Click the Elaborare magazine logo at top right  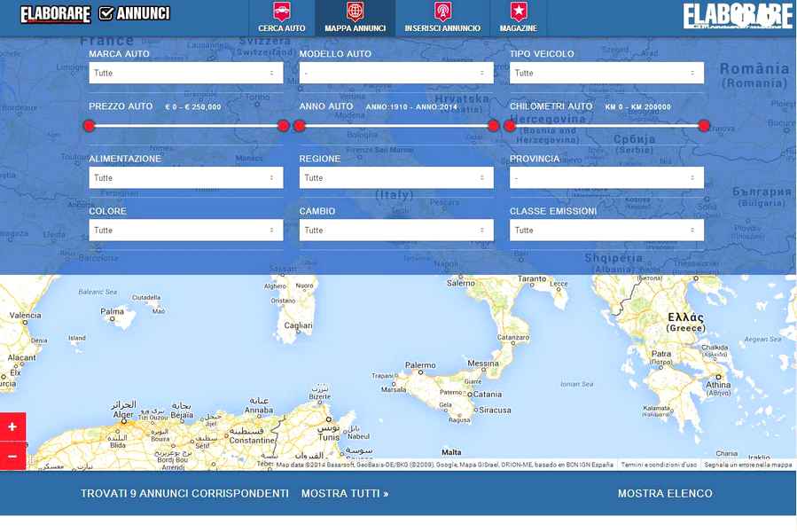(738, 16)
